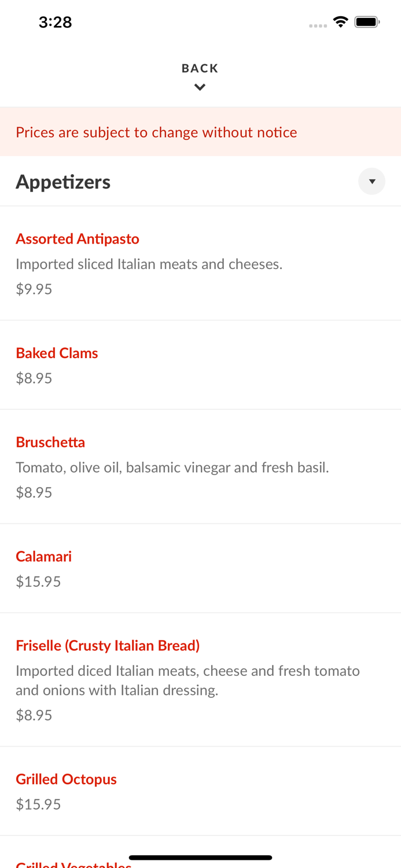The width and height of the screenshot is (401, 868).
Task: Open the Assorted Antipasto item
Action: click(x=77, y=239)
